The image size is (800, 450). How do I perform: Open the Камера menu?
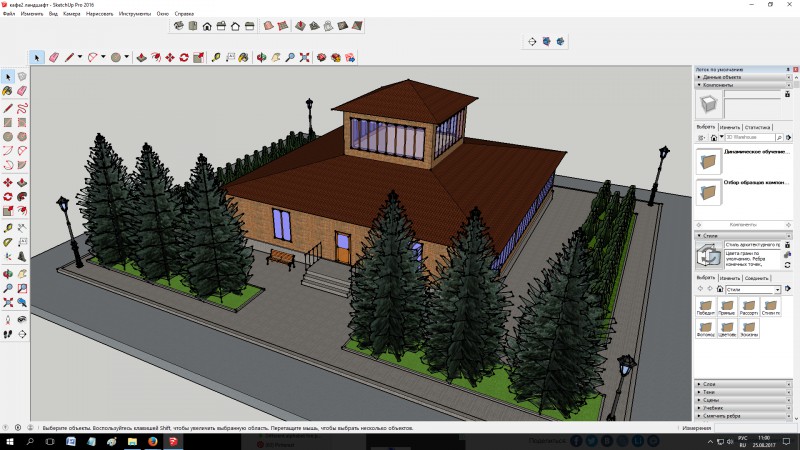71,13
